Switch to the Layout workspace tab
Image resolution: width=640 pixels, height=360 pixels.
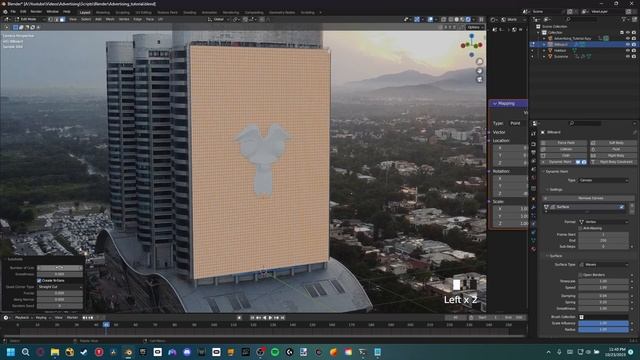(85, 13)
